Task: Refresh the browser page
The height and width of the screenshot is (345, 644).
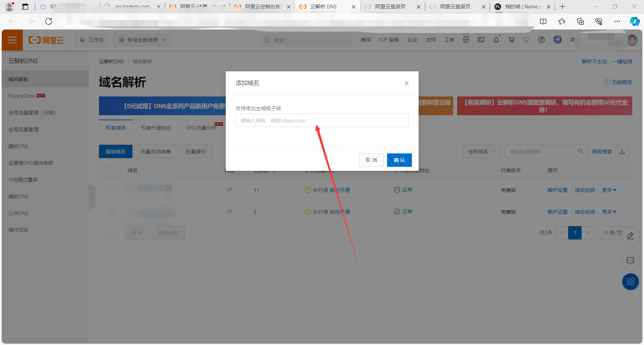Action: click(49, 21)
